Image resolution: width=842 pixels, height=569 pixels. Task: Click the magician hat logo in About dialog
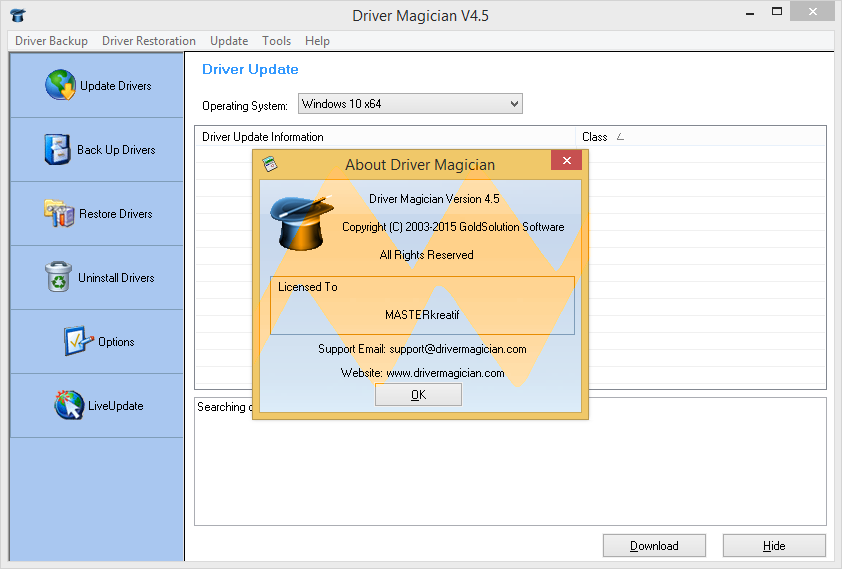click(301, 223)
